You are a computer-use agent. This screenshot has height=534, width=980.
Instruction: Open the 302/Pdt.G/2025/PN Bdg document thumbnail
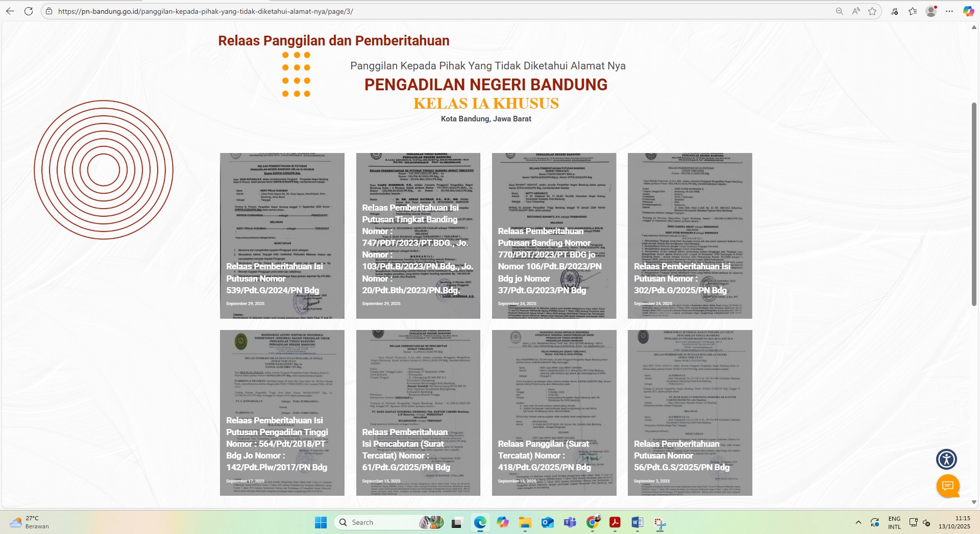(x=690, y=236)
